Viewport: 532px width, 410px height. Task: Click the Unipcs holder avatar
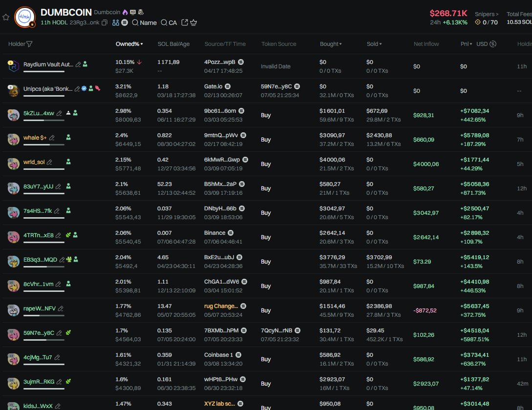coord(13,91)
